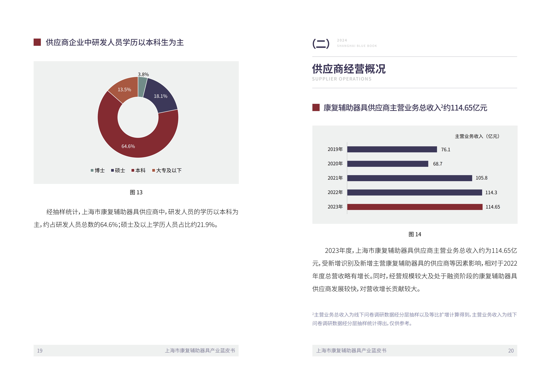
Task: Click the 大专及以下 legend text
Action: tap(169, 170)
